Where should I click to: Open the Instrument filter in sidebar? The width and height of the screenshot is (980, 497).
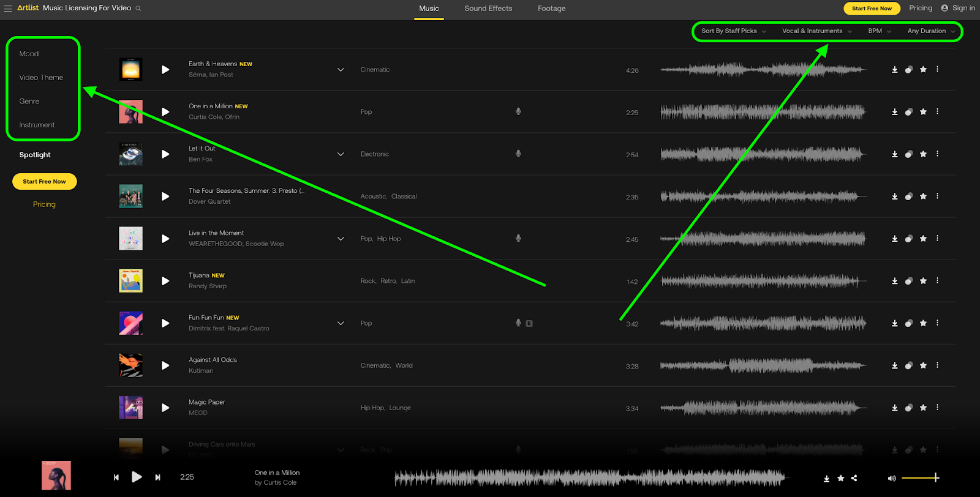point(37,125)
